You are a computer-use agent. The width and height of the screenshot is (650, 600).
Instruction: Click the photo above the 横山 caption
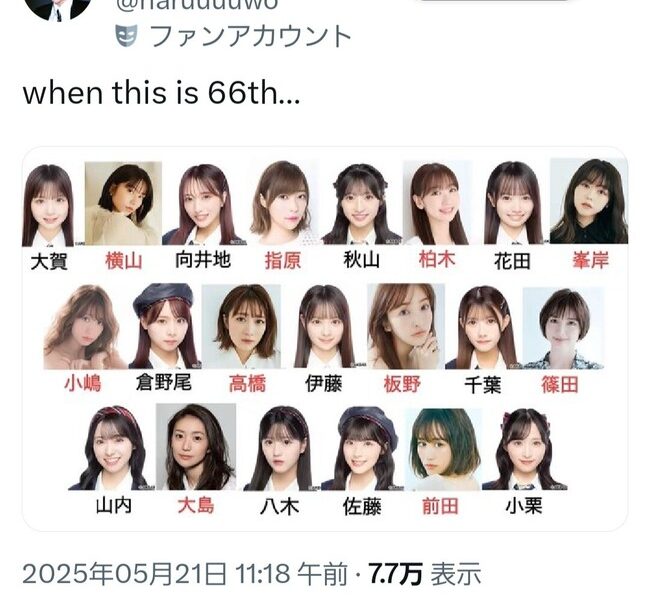pos(123,203)
